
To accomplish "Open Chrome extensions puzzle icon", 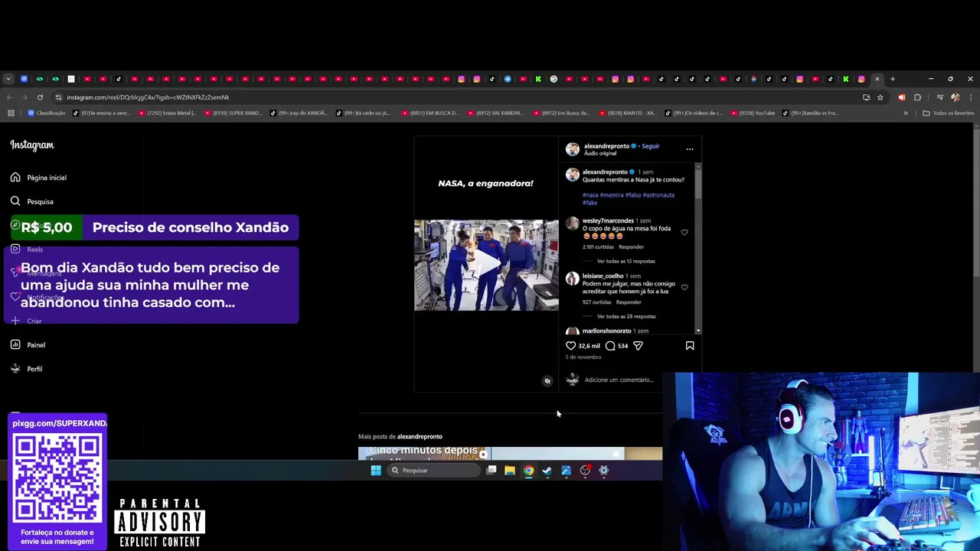I will coord(917,97).
